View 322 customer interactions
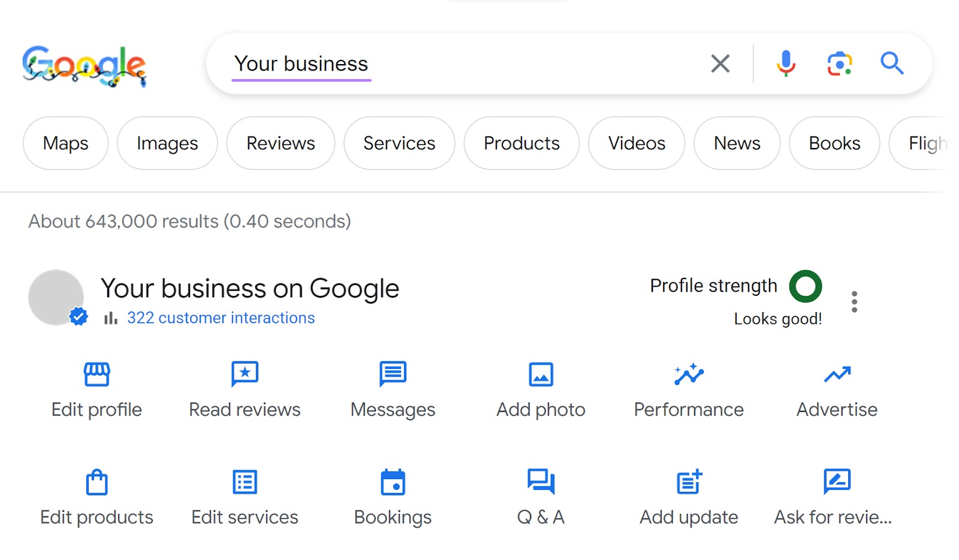This screenshot has height=560, width=959. coord(221,318)
